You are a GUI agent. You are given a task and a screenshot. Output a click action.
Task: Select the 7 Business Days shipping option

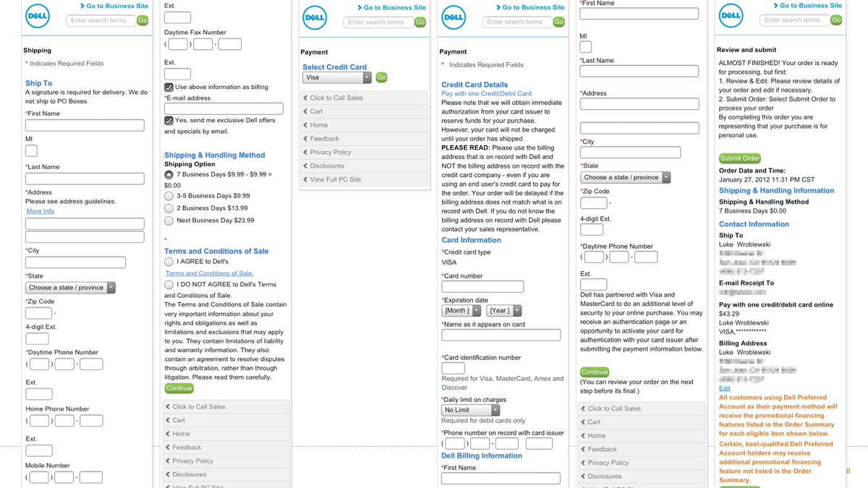coord(169,175)
